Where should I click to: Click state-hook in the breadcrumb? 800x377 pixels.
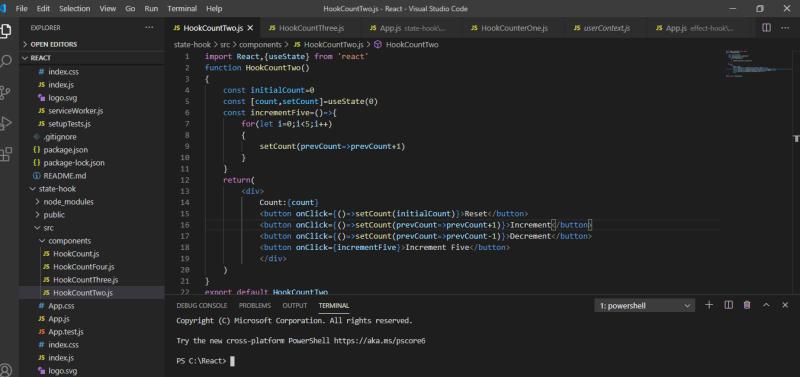click(x=192, y=44)
